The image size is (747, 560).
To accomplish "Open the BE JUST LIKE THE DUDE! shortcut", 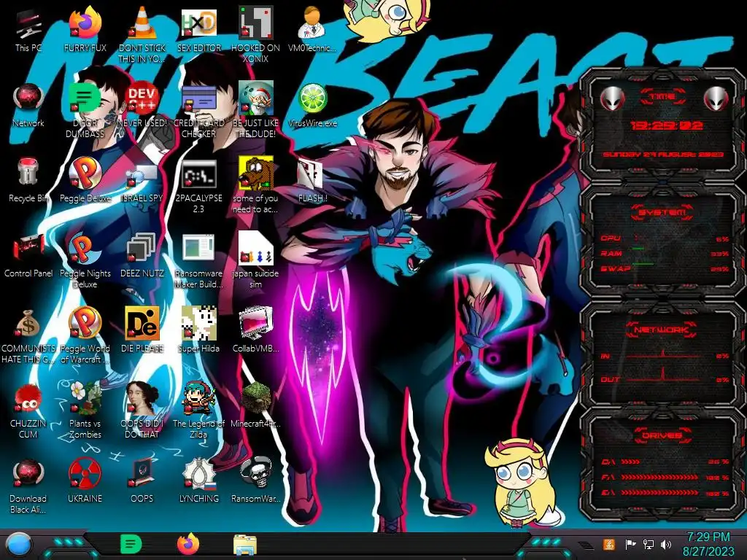I will [255, 111].
